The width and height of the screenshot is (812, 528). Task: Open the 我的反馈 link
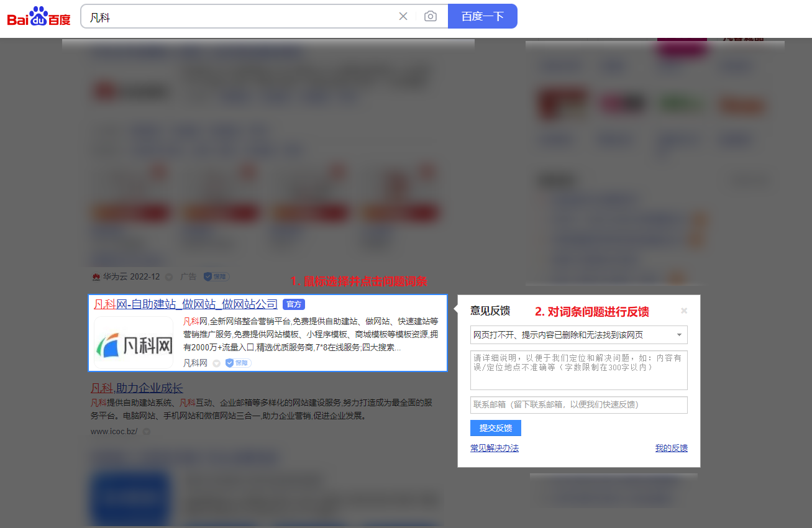click(x=671, y=447)
